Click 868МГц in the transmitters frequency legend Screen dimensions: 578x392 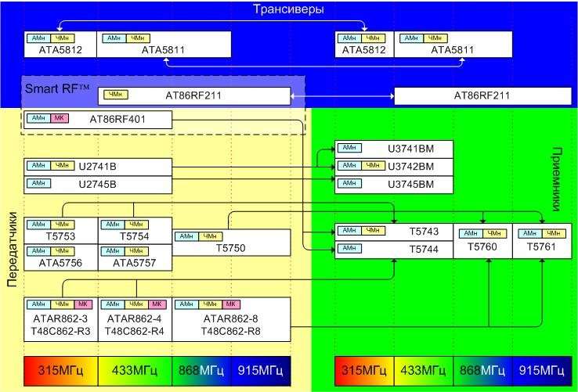[201, 371]
